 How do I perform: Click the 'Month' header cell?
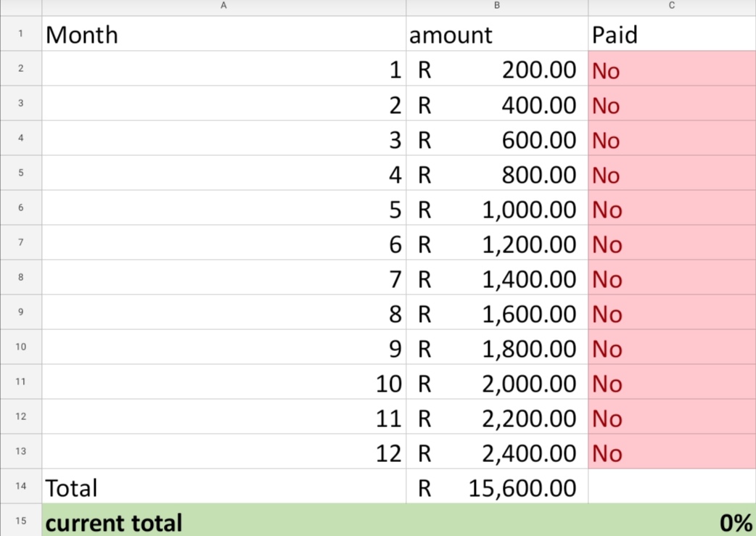click(x=223, y=34)
